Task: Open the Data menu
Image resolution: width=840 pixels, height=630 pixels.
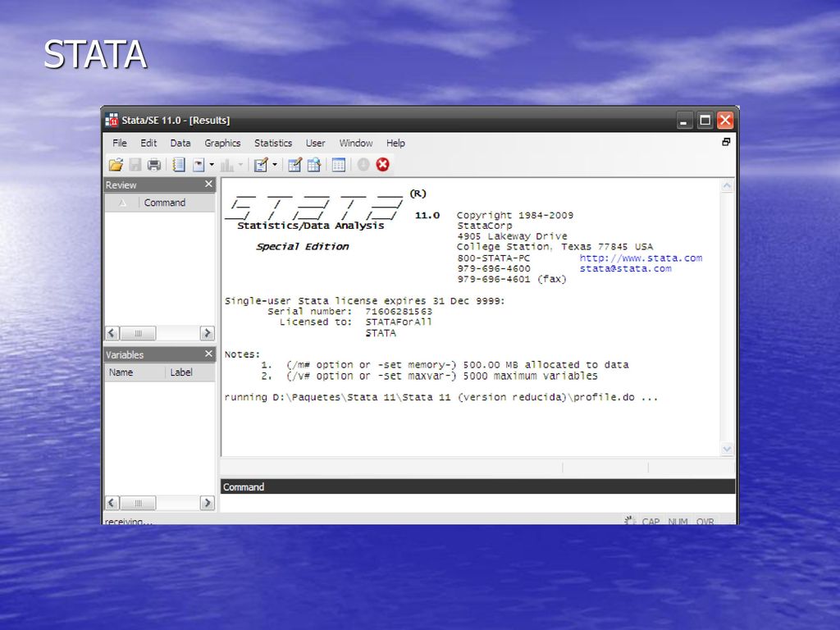Action: tap(180, 143)
